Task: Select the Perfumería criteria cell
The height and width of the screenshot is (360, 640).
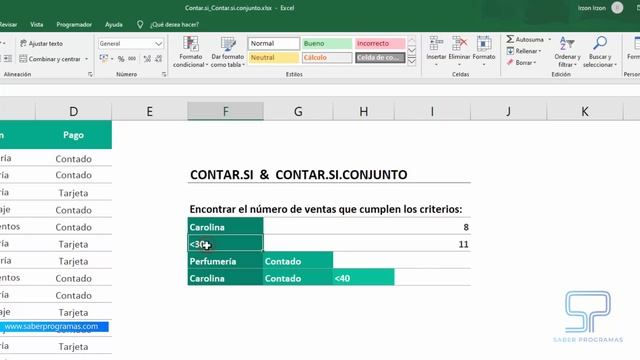Action: coord(225,261)
